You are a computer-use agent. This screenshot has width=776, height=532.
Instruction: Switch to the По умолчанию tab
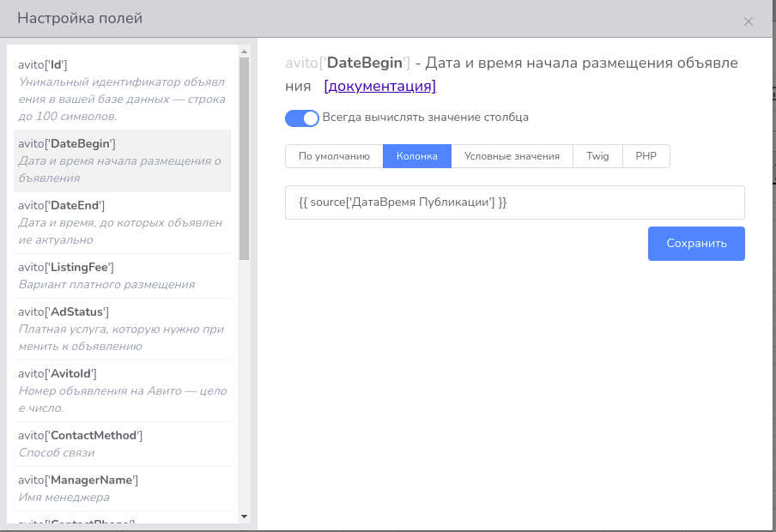[x=334, y=156]
